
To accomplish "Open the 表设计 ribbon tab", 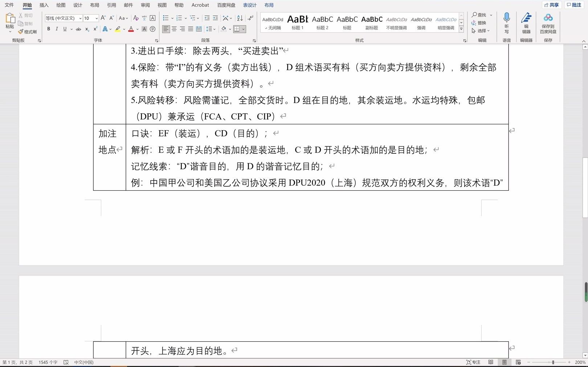I will [250, 5].
